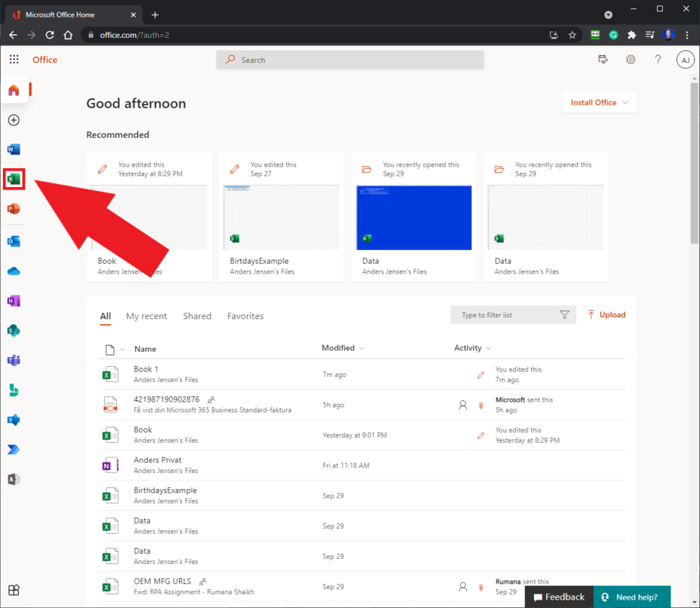Open Excel from the left sidebar
Image resolution: width=700 pixels, height=608 pixels.
click(x=14, y=180)
